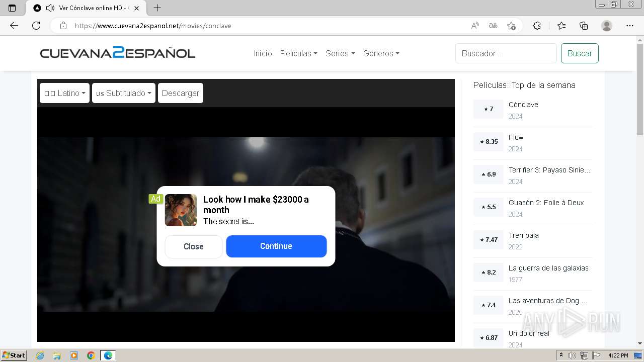The width and height of the screenshot is (644, 362).
Task: Click the 8.35 rating badge
Action: 489,142
